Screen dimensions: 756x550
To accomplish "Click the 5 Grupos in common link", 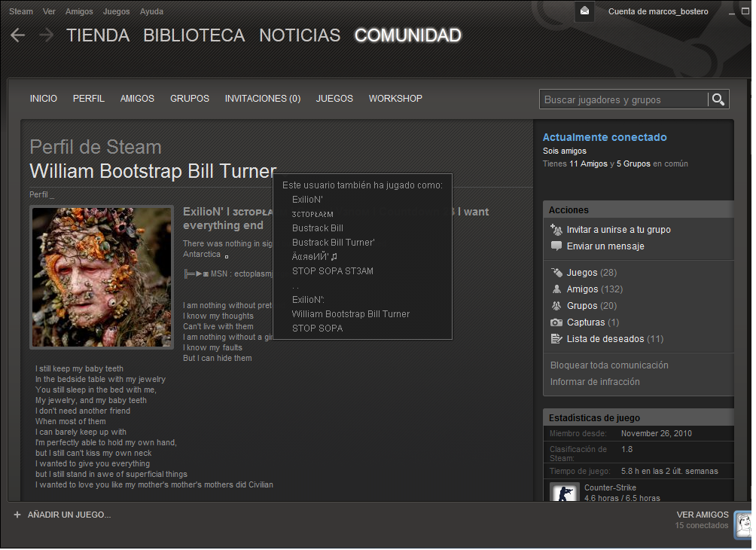I will pos(633,163).
